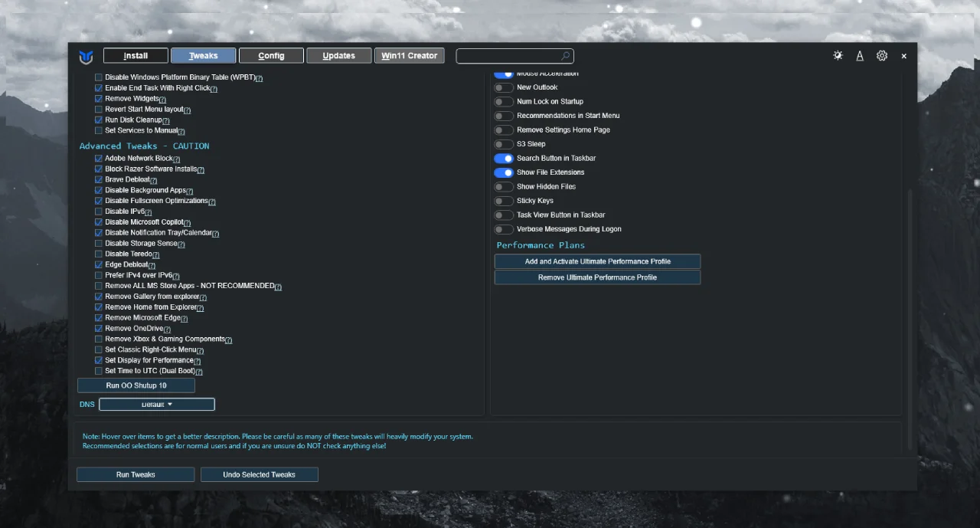Open the DNS Default dropdown
The height and width of the screenshot is (528, 980).
[157, 405]
